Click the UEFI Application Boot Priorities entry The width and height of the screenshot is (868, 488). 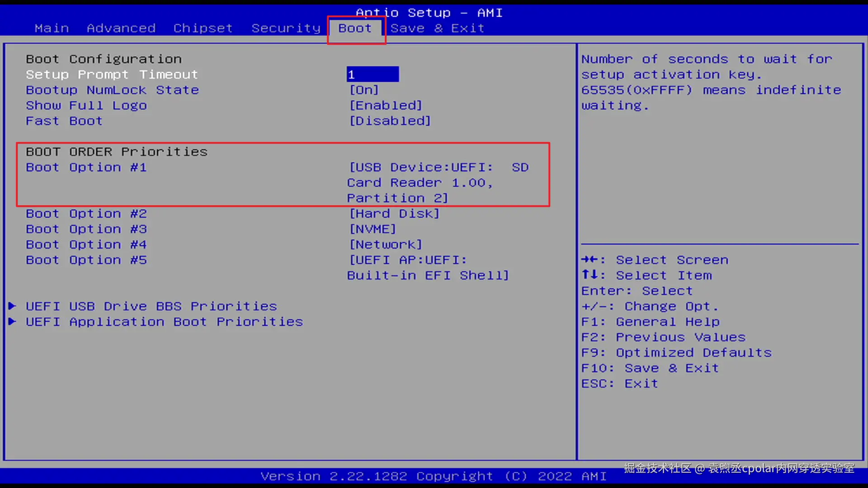pos(164,321)
